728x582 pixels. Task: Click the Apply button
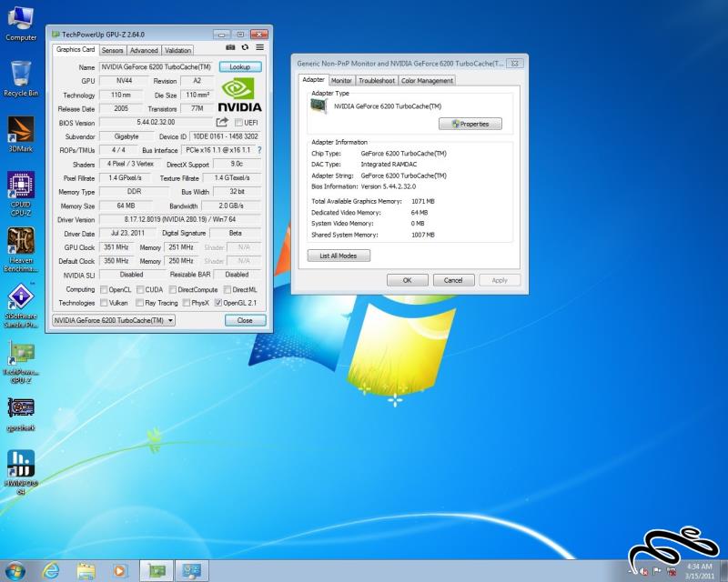point(500,280)
